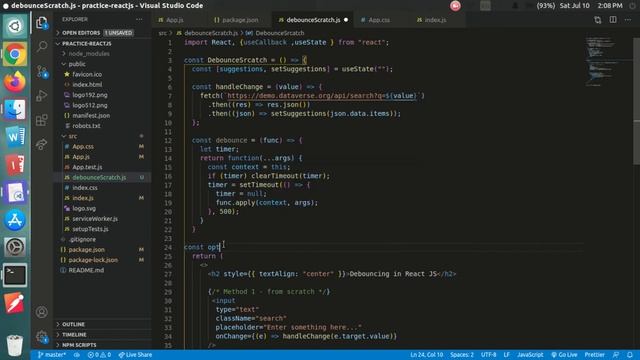The image size is (640, 360).
Task: Click the feedback icon in status bar
Action: click(x=616, y=355)
